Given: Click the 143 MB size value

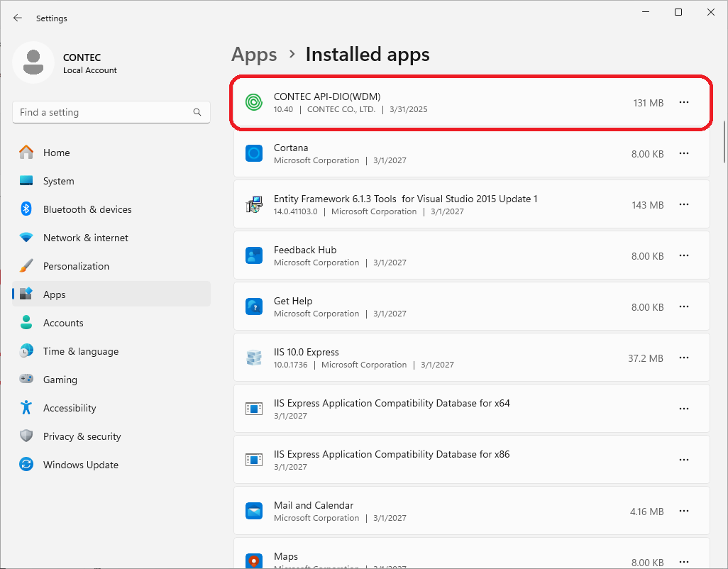Looking at the screenshot, I should tap(648, 205).
